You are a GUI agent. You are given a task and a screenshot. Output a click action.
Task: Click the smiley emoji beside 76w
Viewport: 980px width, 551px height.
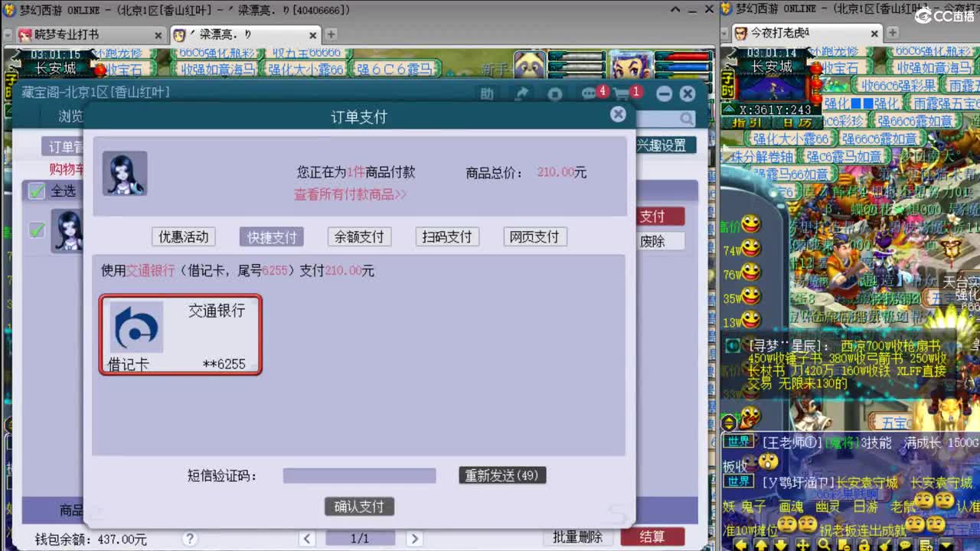[x=751, y=272]
